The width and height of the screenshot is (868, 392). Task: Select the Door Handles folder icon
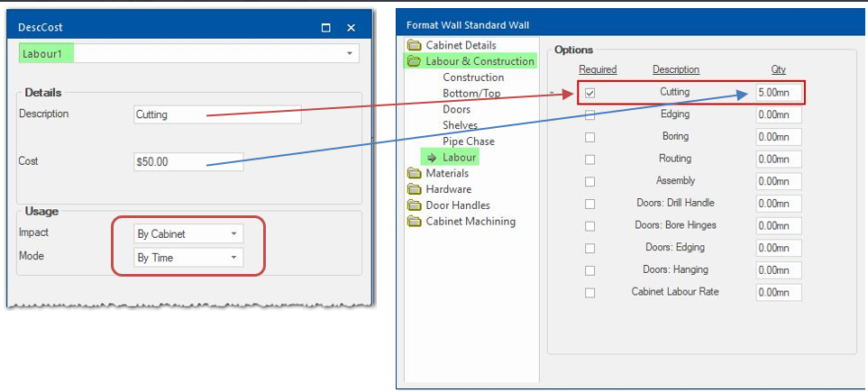click(x=414, y=205)
